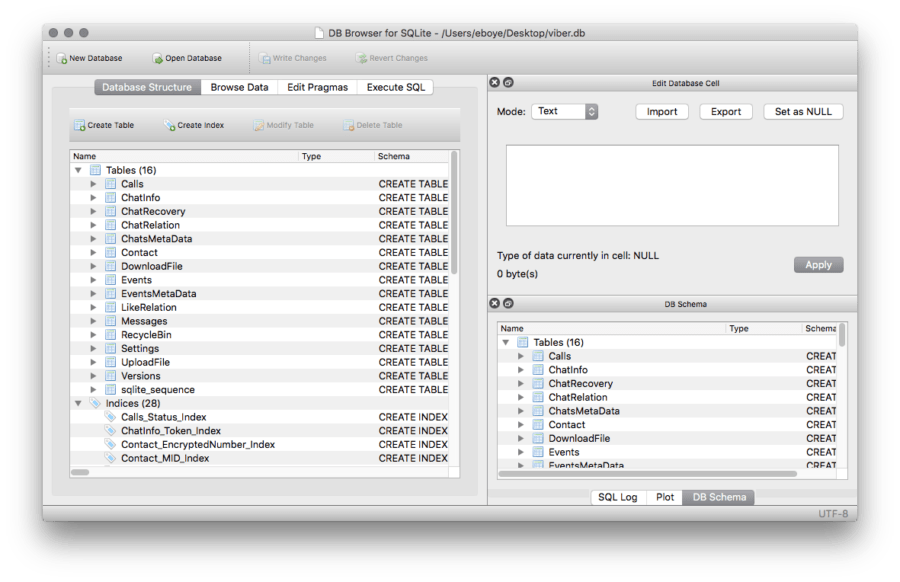Expand ChatRelation in the DB Schema panel
Viewport: 900px width, 582px height.
point(521,397)
